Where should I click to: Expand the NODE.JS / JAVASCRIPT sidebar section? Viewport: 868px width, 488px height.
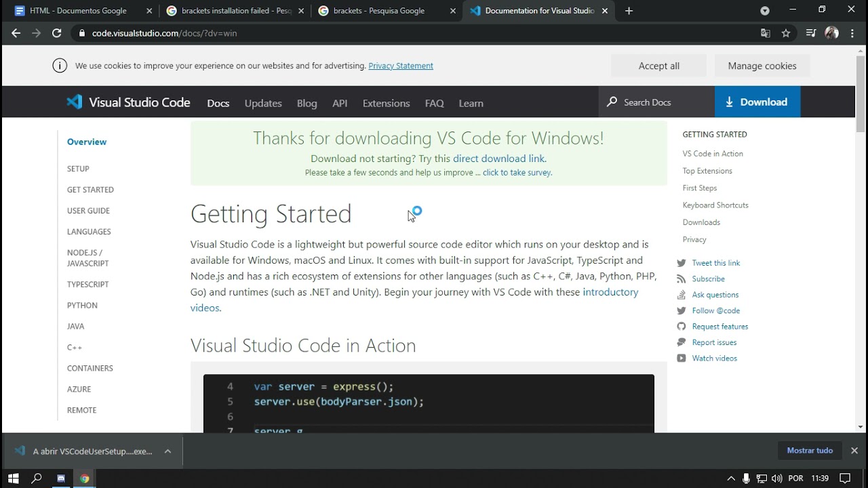pos(87,258)
